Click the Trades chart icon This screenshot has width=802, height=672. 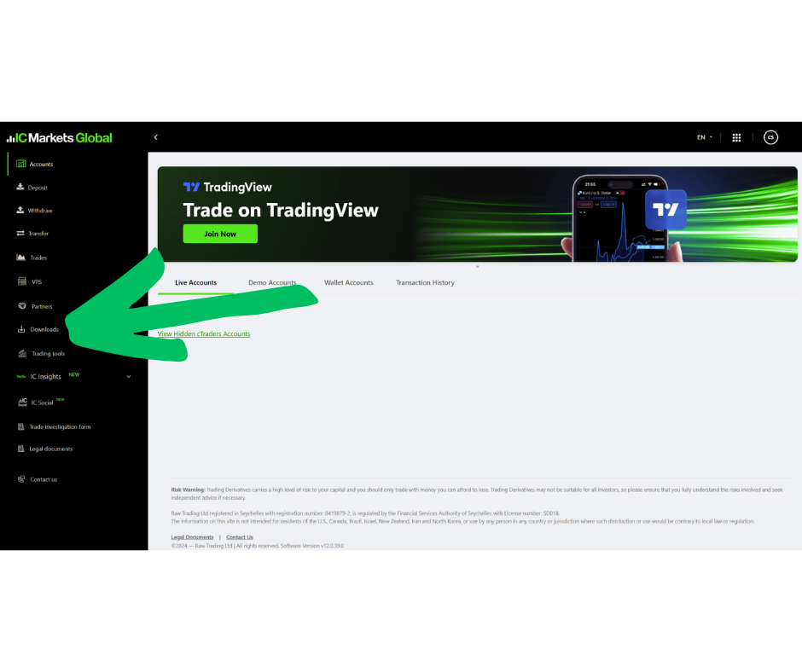pyautogui.click(x=21, y=258)
